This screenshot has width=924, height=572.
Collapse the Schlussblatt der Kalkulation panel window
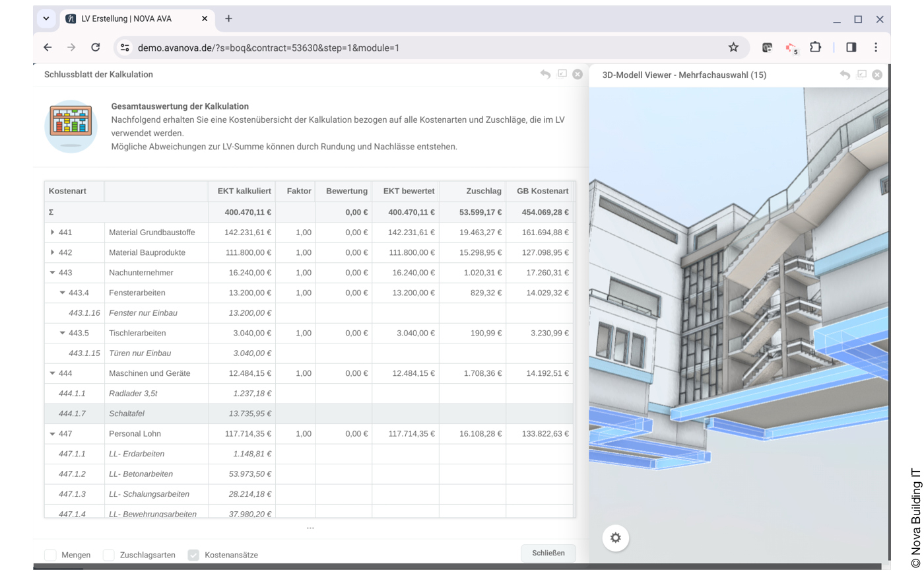tap(562, 74)
